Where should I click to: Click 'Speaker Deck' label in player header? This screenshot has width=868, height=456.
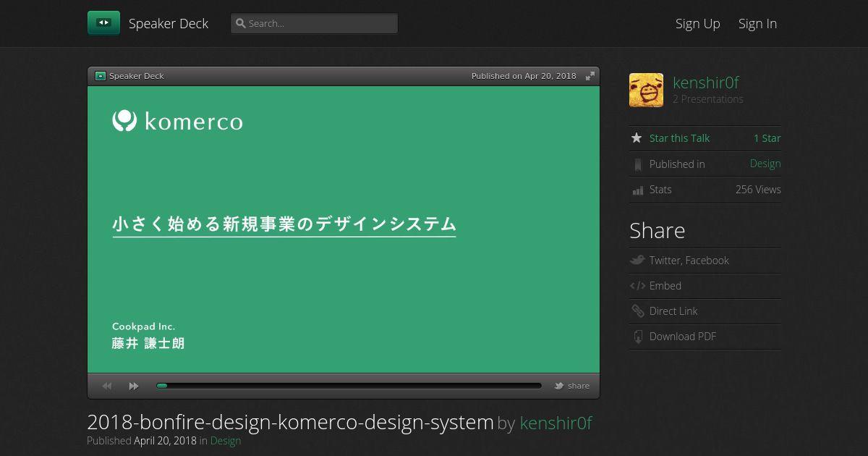point(137,76)
